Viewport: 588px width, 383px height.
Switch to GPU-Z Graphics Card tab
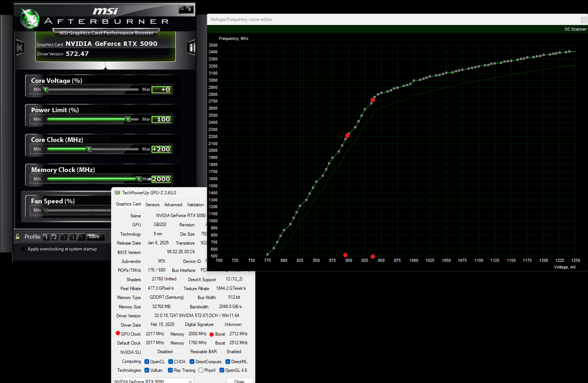tap(128, 204)
